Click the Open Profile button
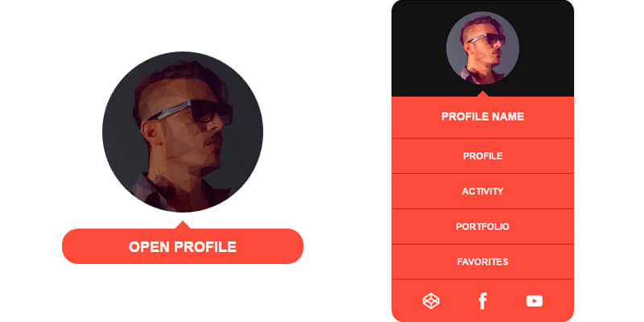644x322 pixels. 183,246
